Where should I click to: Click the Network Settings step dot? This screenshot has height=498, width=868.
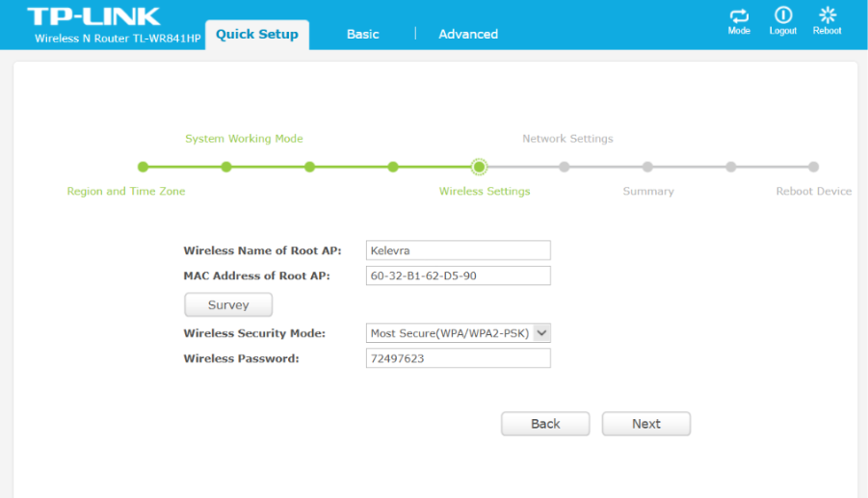(564, 167)
